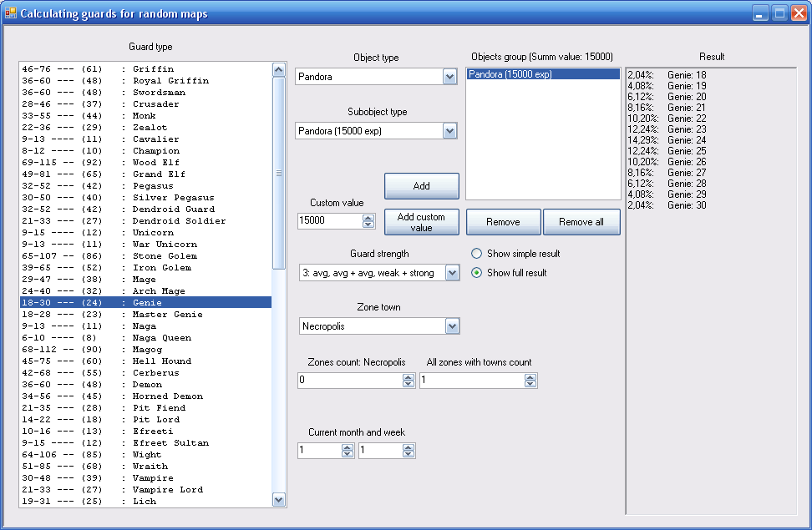Click the guard list scroll down arrow
Image resolution: width=812 pixels, height=530 pixels.
click(279, 499)
